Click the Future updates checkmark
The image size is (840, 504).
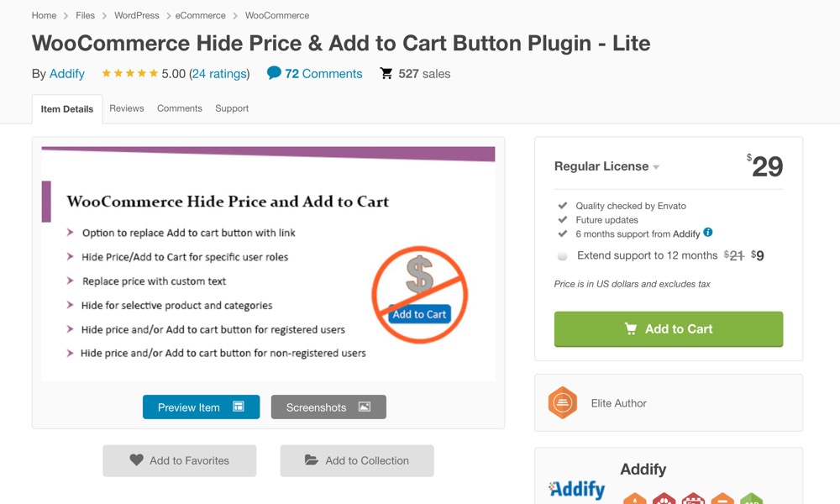coord(564,219)
